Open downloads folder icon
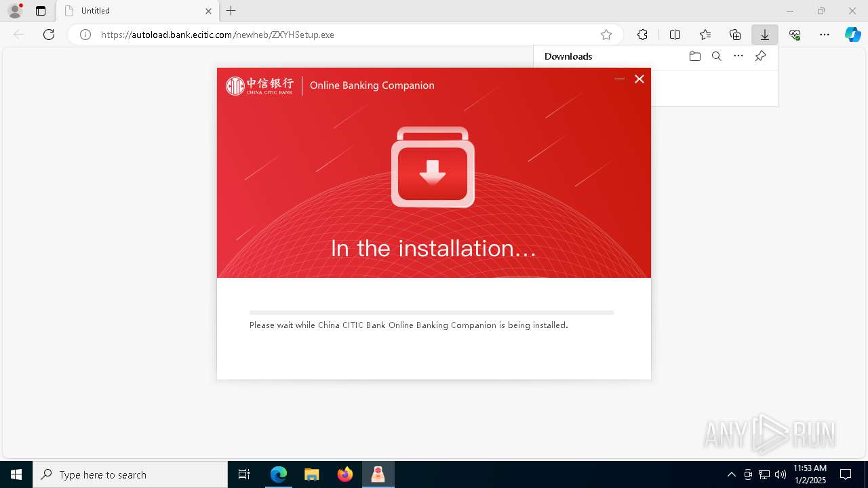This screenshot has height=488, width=868. click(694, 56)
